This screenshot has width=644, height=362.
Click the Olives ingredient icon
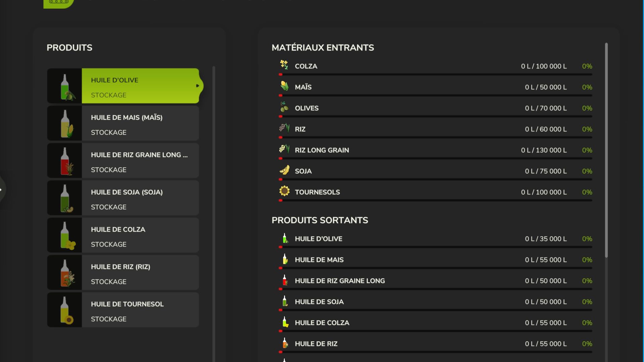pyautogui.click(x=284, y=107)
